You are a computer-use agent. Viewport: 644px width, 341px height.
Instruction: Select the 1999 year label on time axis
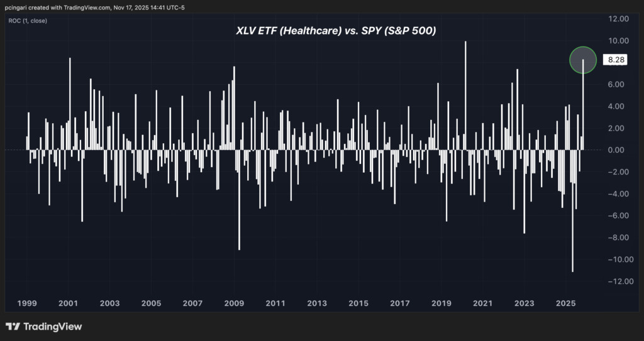[26, 303]
